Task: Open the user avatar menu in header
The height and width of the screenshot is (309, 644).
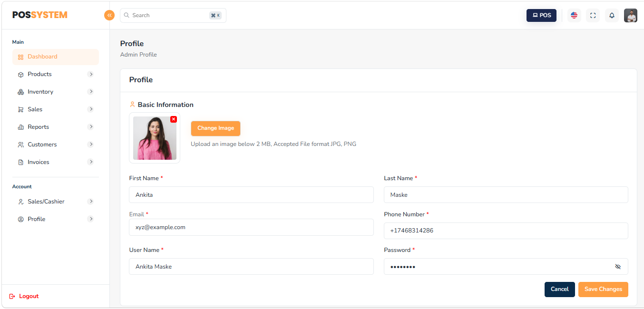Action: [x=630, y=15]
